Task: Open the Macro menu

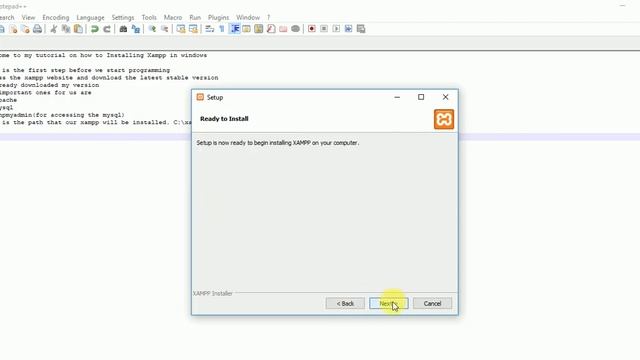Action: 173,18
